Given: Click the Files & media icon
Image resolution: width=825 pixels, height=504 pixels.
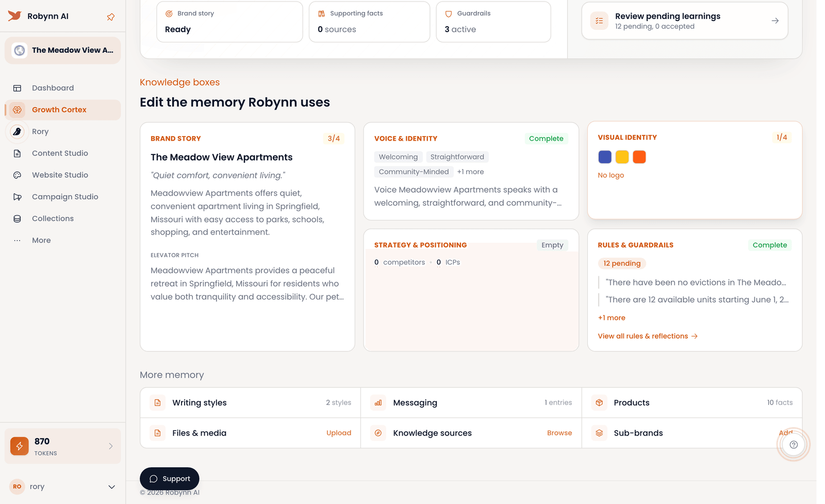Looking at the screenshot, I should pyautogui.click(x=158, y=433).
